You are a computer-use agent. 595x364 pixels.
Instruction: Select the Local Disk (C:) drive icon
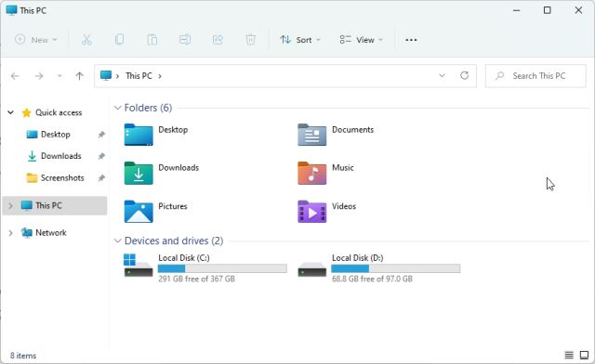click(139, 266)
